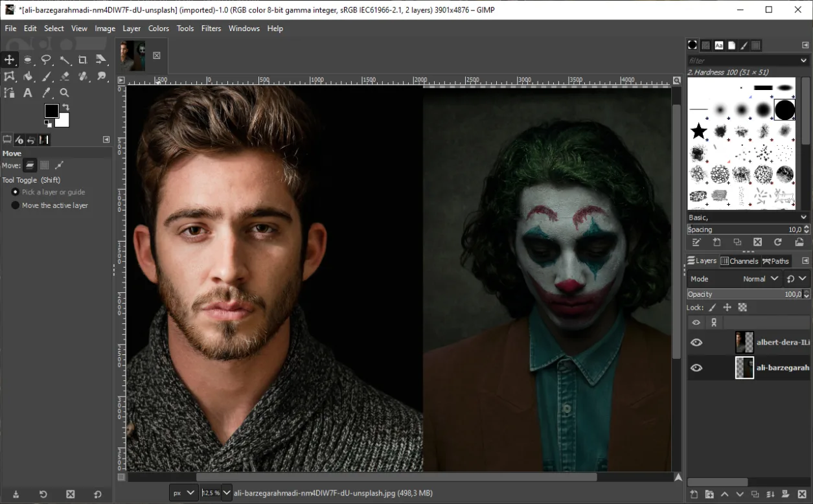Select the Unified Transform tool

pos(101,60)
